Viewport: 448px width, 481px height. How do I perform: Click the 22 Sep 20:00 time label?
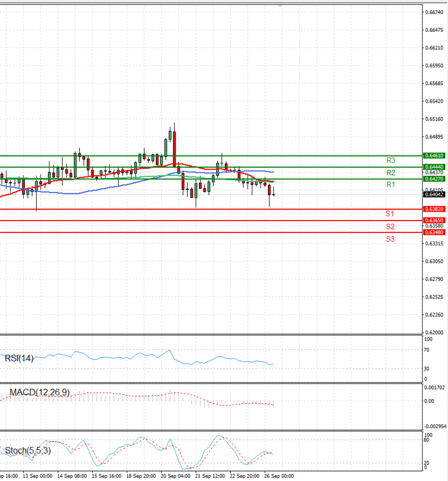pyautogui.click(x=245, y=476)
